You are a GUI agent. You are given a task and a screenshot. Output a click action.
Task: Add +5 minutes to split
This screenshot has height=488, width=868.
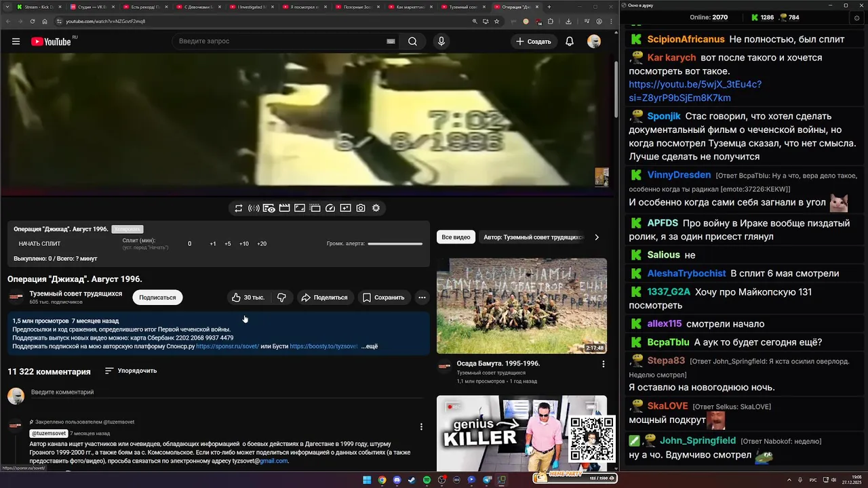coord(228,243)
